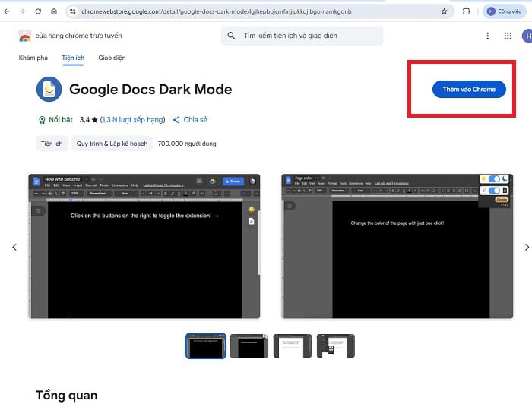Click the 700.000 người dùng text

click(x=187, y=144)
